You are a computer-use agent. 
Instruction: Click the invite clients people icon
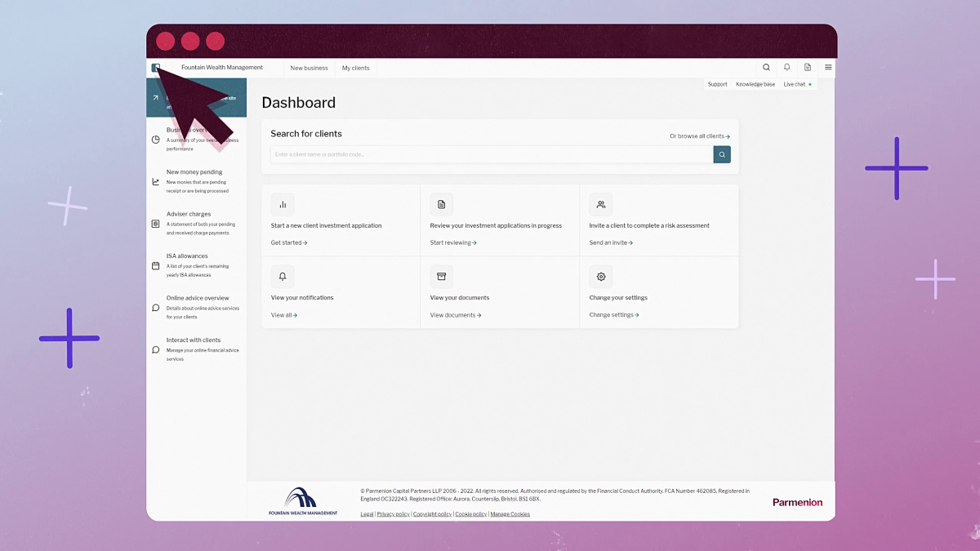coord(601,205)
